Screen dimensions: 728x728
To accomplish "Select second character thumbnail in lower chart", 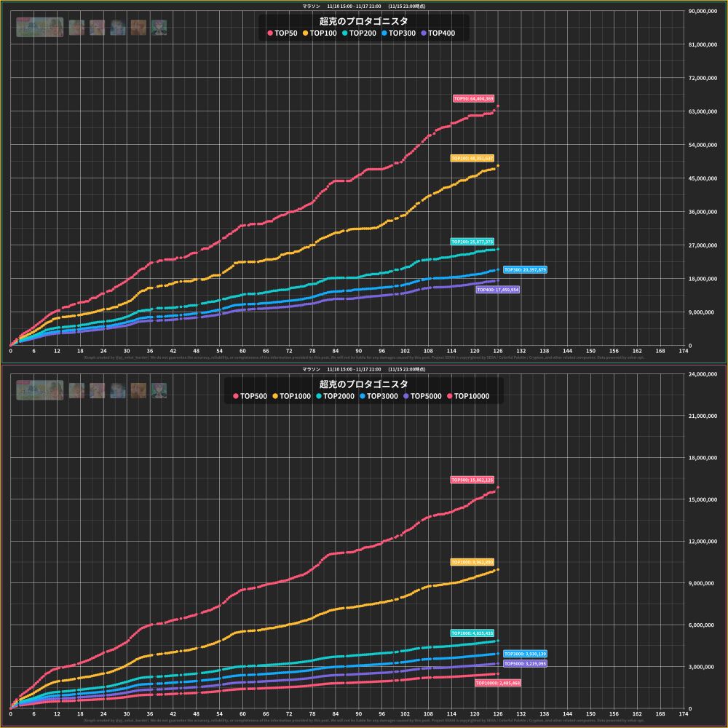I will point(97,390).
